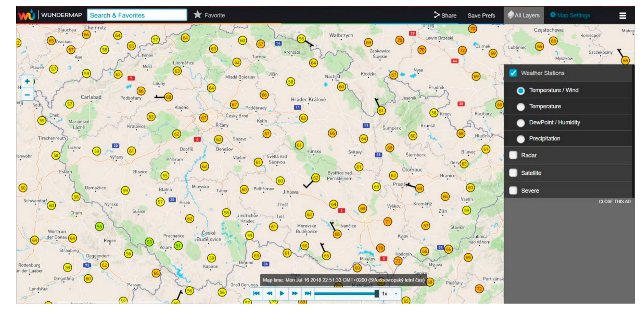Open the All Layers tab

524,15
